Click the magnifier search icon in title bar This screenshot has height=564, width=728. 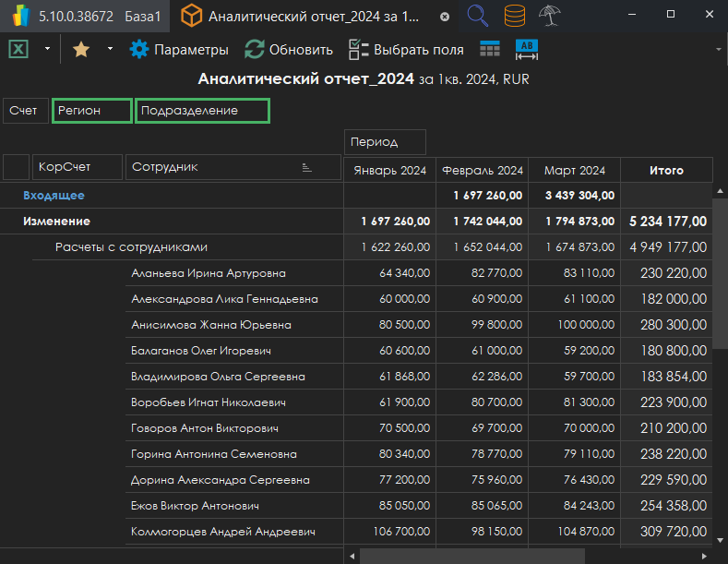point(478,16)
